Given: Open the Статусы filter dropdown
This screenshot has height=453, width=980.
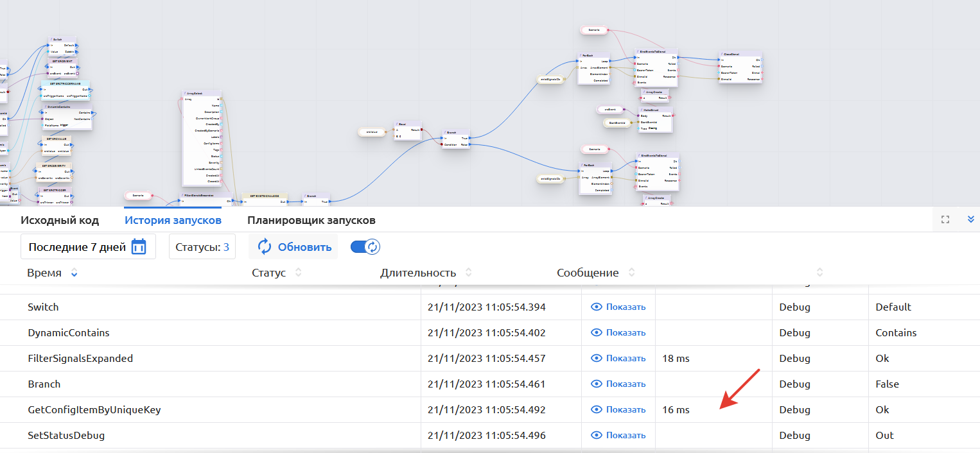Looking at the screenshot, I should [x=202, y=247].
